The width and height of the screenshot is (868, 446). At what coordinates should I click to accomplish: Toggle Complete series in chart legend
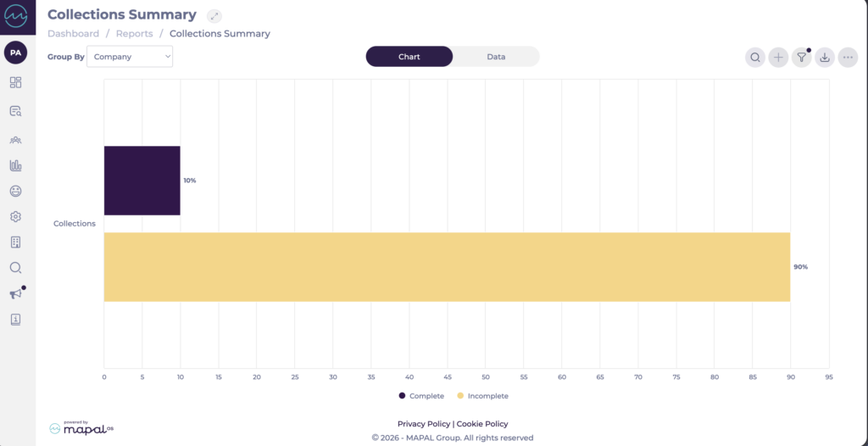click(x=421, y=396)
